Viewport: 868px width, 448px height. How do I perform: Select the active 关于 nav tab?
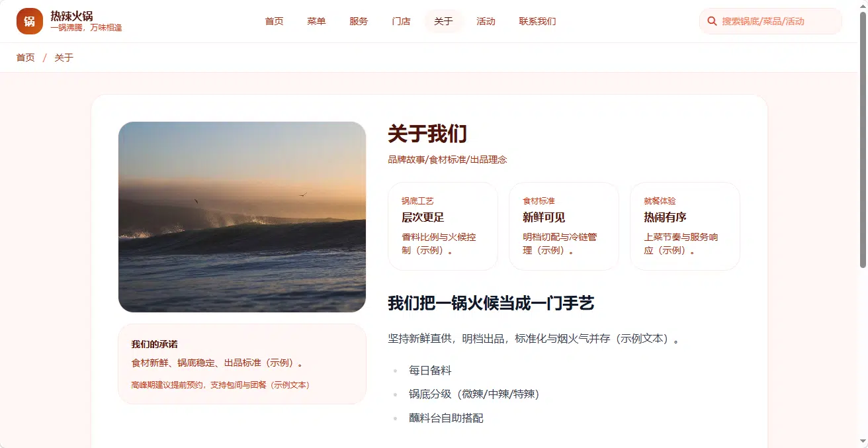coord(443,21)
